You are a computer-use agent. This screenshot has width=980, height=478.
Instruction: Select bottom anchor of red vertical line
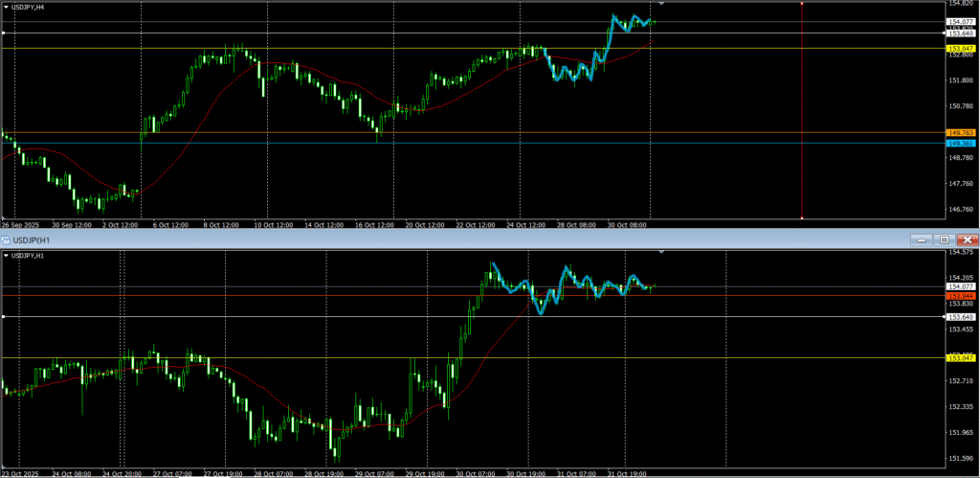pos(801,219)
